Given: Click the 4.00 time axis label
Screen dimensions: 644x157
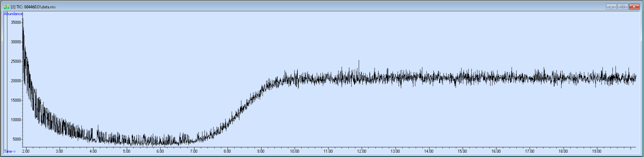Looking at the screenshot, I should pos(93,152).
